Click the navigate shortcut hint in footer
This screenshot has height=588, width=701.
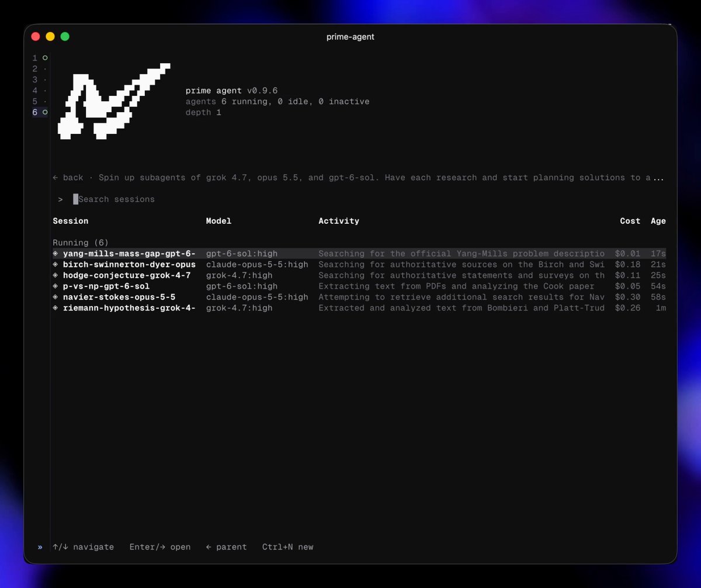(83, 547)
